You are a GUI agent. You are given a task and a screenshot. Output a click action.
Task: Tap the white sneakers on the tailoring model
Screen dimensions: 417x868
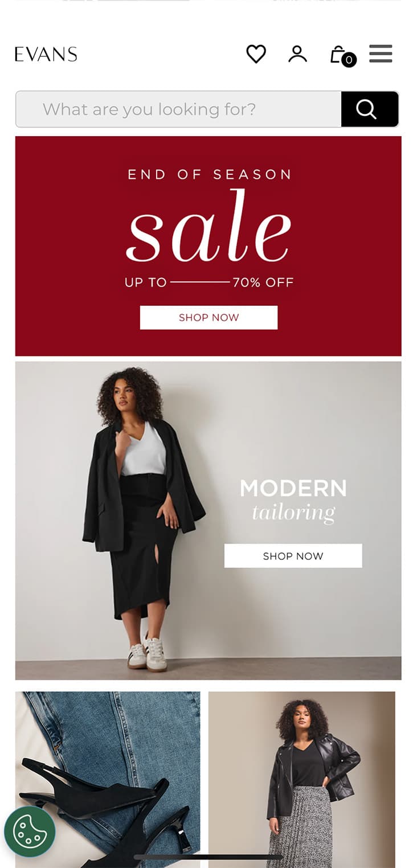tap(147, 656)
